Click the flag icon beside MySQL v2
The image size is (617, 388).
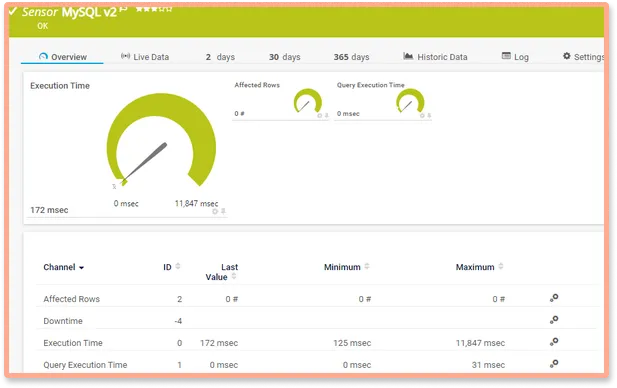pos(124,9)
